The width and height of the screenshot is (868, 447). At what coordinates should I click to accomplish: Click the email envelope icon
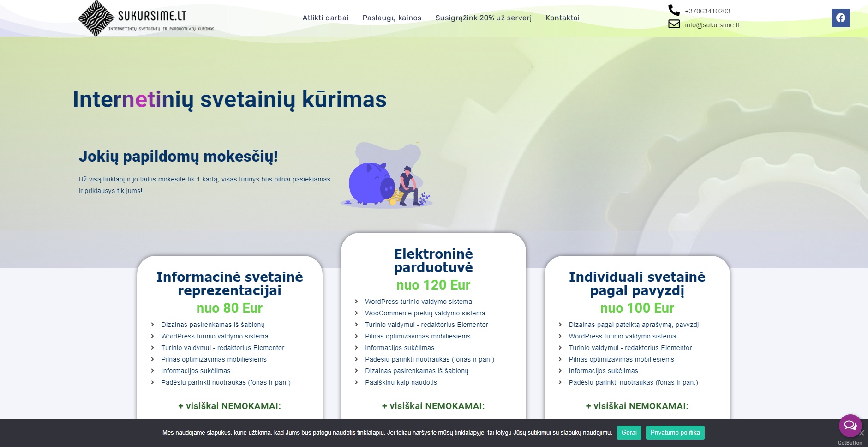[x=674, y=24]
